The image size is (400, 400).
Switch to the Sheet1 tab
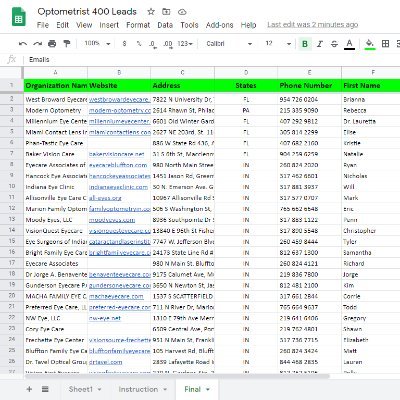pyautogui.click(x=80, y=389)
